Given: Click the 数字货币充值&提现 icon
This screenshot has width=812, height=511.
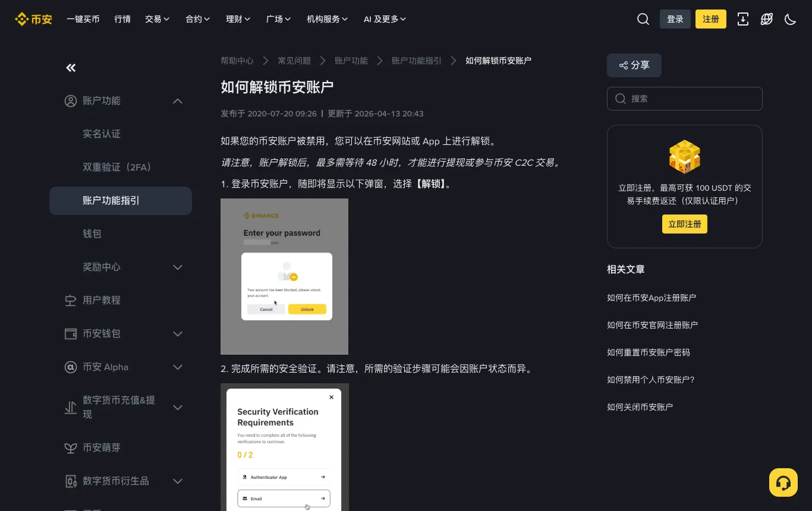Looking at the screenshot, I should point(71,408).
